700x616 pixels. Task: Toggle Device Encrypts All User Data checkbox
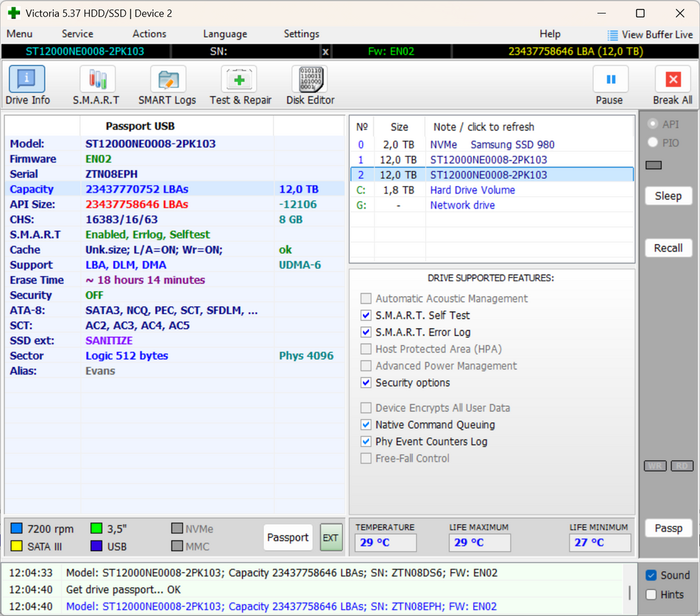click(366, 407)
